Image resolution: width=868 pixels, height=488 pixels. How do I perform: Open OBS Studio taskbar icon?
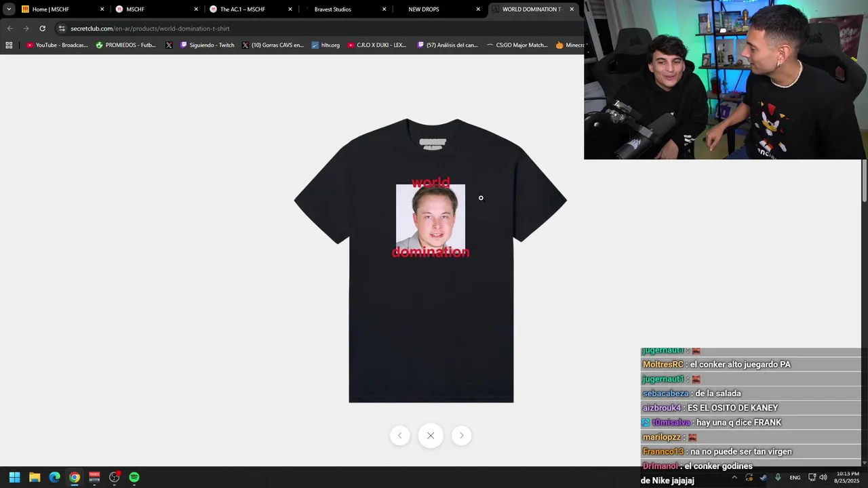coord(114,477)
